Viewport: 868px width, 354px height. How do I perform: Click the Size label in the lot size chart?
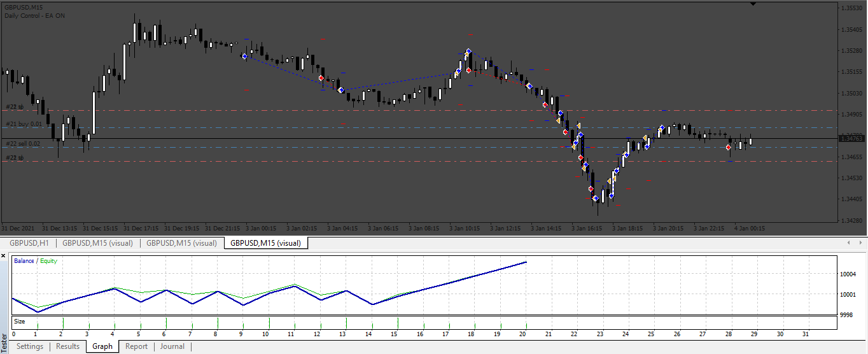[x=19, y=322]
